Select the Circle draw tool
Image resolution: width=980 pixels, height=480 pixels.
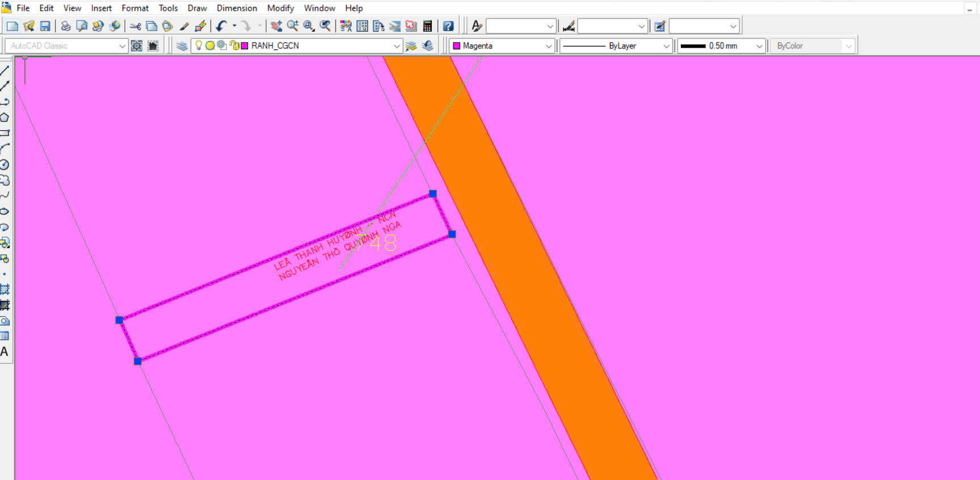pyautogui.click(x=5, y=165)
